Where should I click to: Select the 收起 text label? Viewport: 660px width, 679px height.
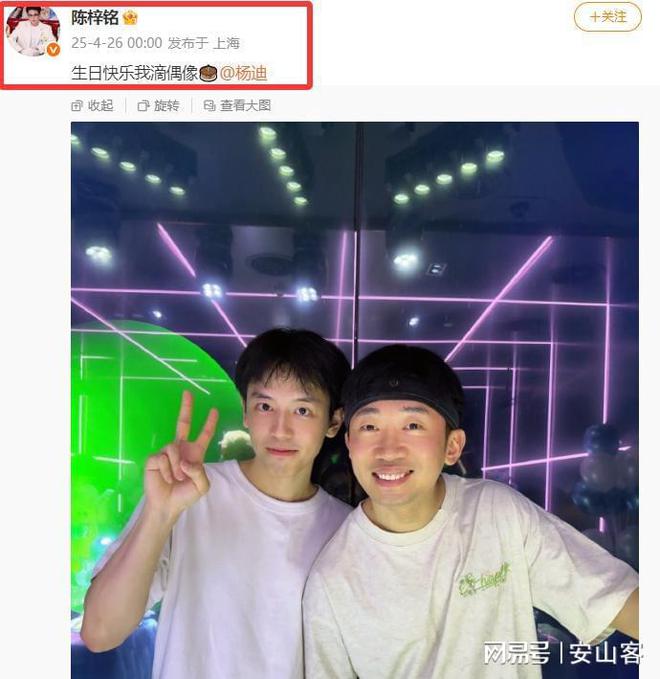100,106
